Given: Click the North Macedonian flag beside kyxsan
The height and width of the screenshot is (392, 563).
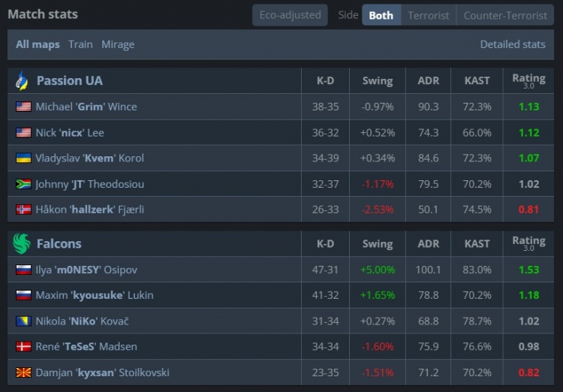Looking at the screenshot, I should (23, 372).
